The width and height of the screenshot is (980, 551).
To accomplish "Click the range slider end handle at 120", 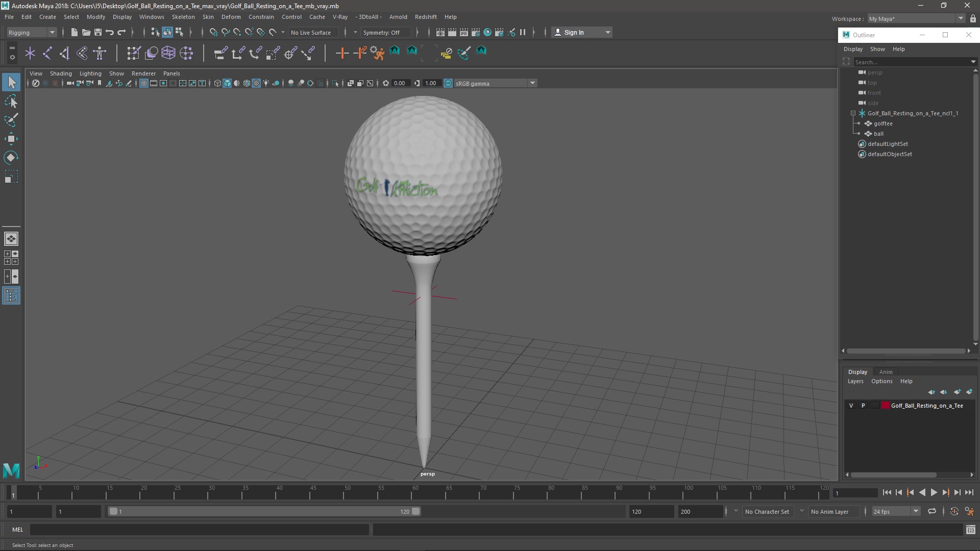I will pyautogui.click(x=416, y=511).
